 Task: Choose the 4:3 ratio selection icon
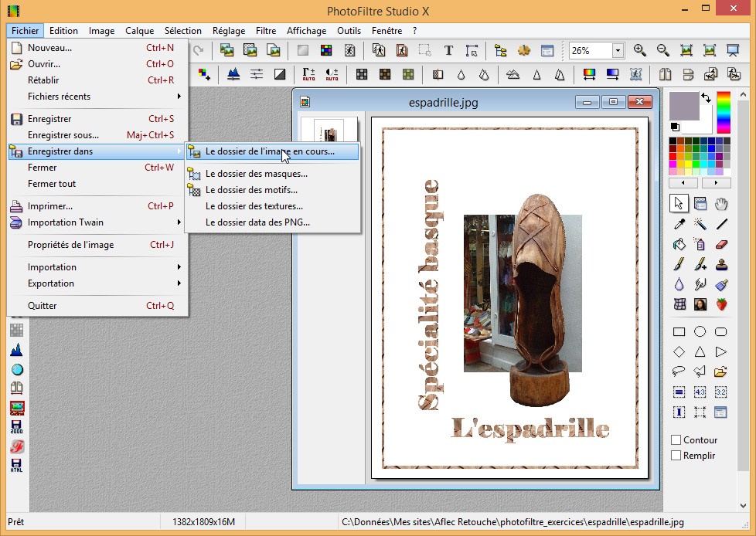[x=700, y=392]
